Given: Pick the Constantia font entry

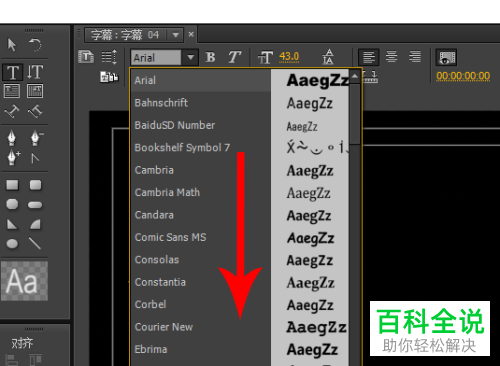Looking at the screenshot, I should (x=201, y=282).
